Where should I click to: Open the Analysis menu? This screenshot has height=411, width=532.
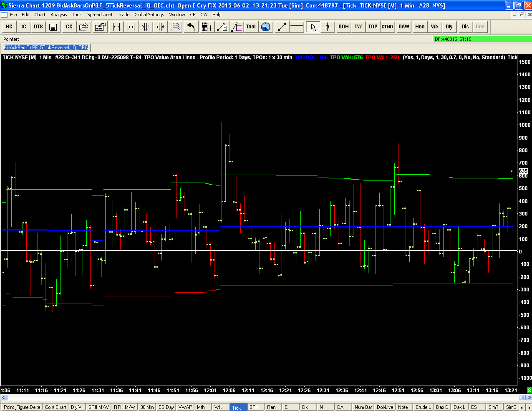tap(59, 15)
